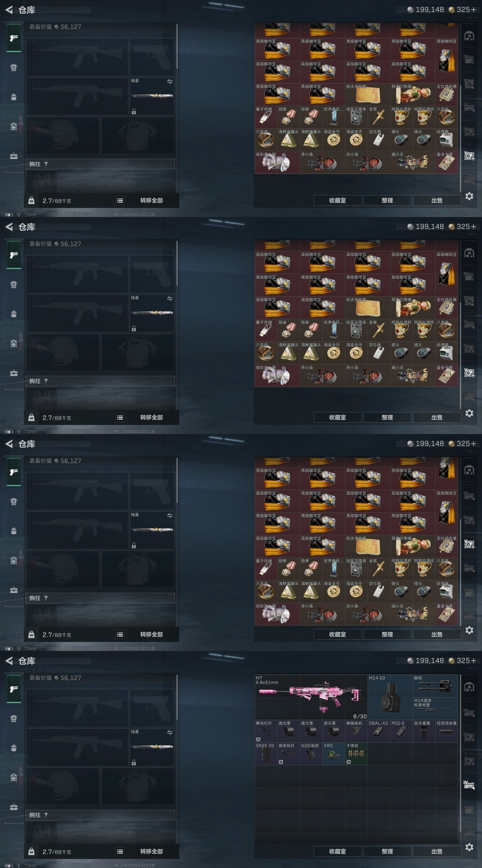Pick the M14 50 drum magazine
Viewport: 482px width, 868px height.
(x=390, y=697)
